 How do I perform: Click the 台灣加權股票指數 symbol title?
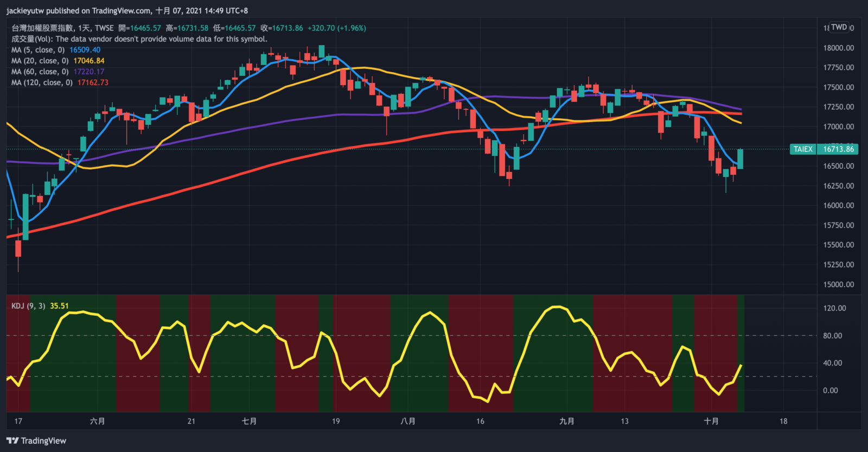[42, 28]
